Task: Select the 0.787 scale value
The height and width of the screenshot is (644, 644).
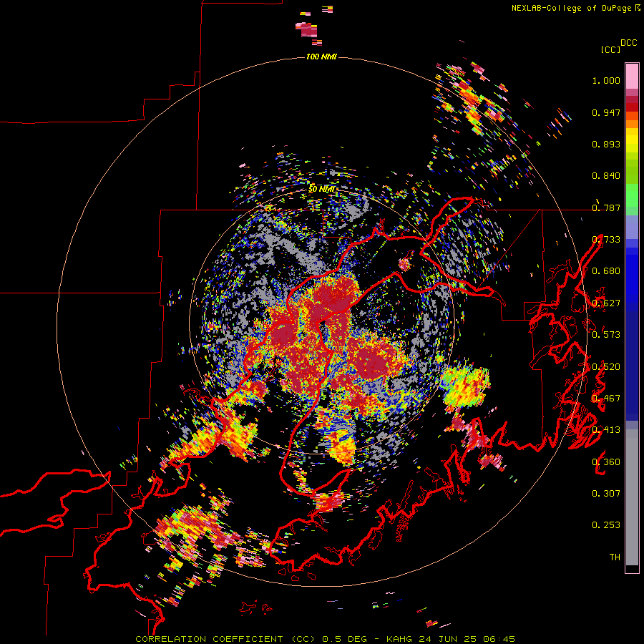Action: [x=606, y=208]
